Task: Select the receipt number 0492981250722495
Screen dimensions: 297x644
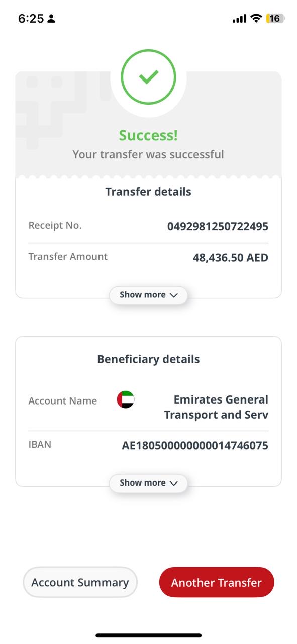Action: pos(218,226)
